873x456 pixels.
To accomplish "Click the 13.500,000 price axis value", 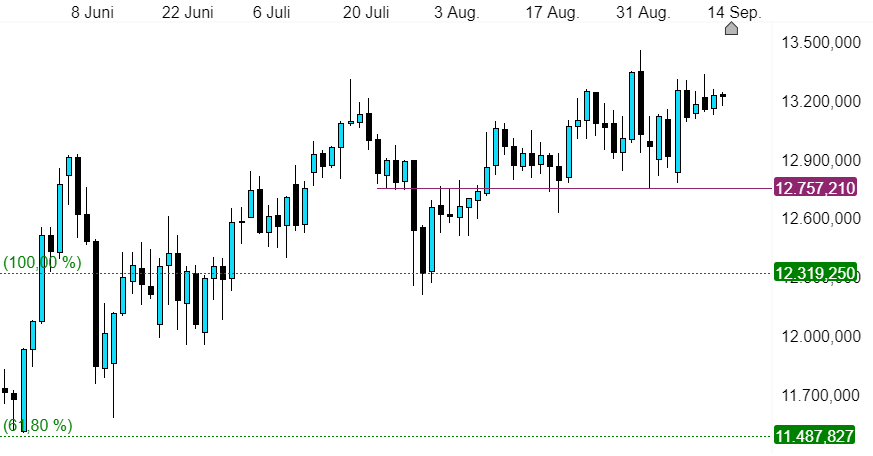I will (x=821, y=42).
